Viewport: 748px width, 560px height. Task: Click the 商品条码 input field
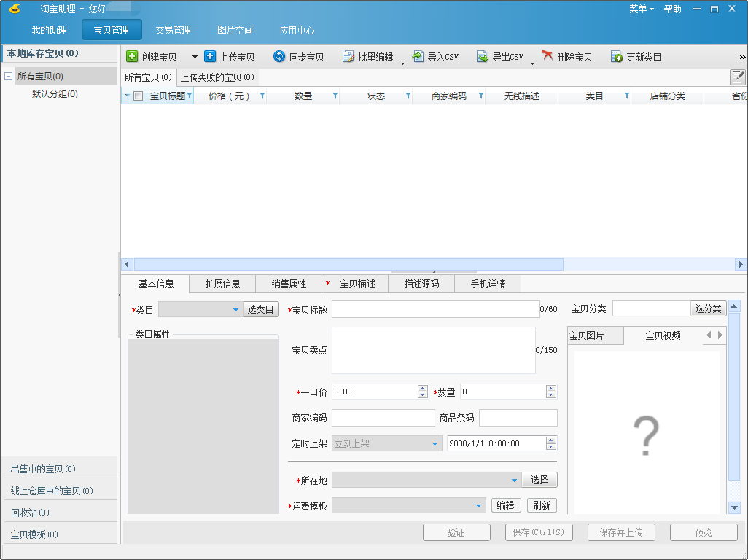518,418
